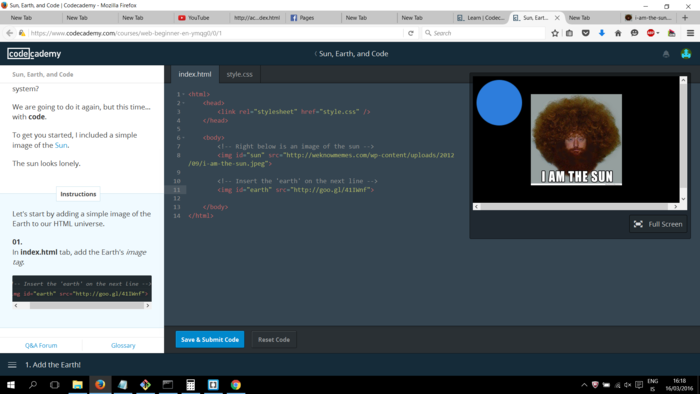The image size is (700, 394).
Task: Open the notifications bell icon
Action: click(x=666, y=54)
